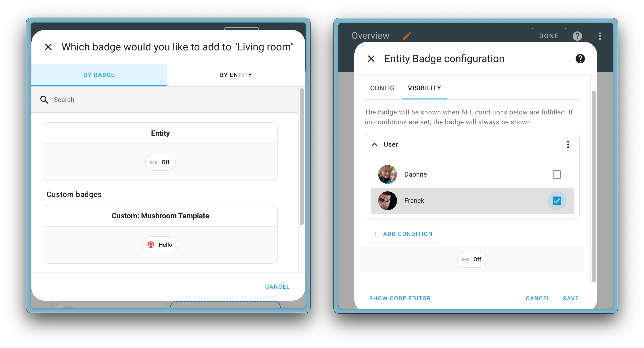Click CANCEL in badge picker dialog

pos(277,286)
